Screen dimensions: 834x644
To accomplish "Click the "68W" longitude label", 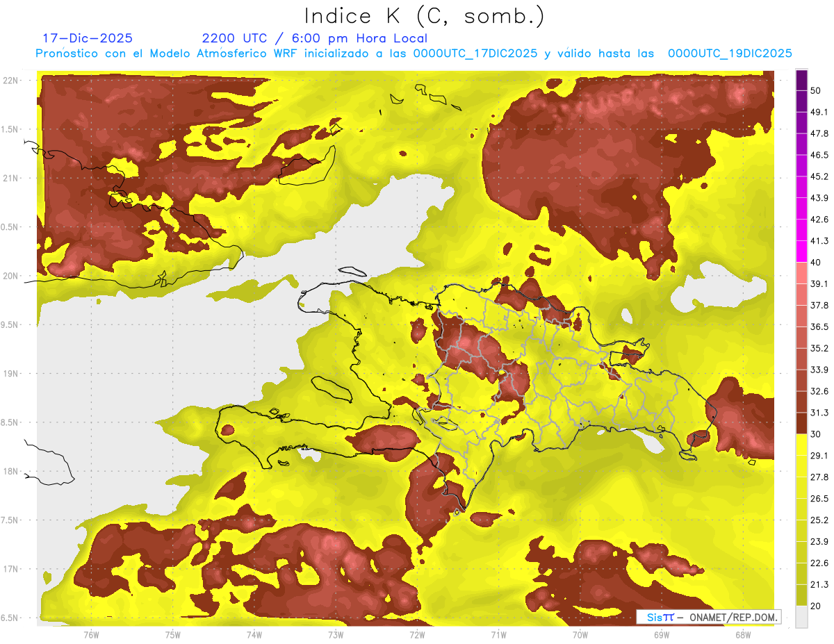I will click(x=743, y=635).
